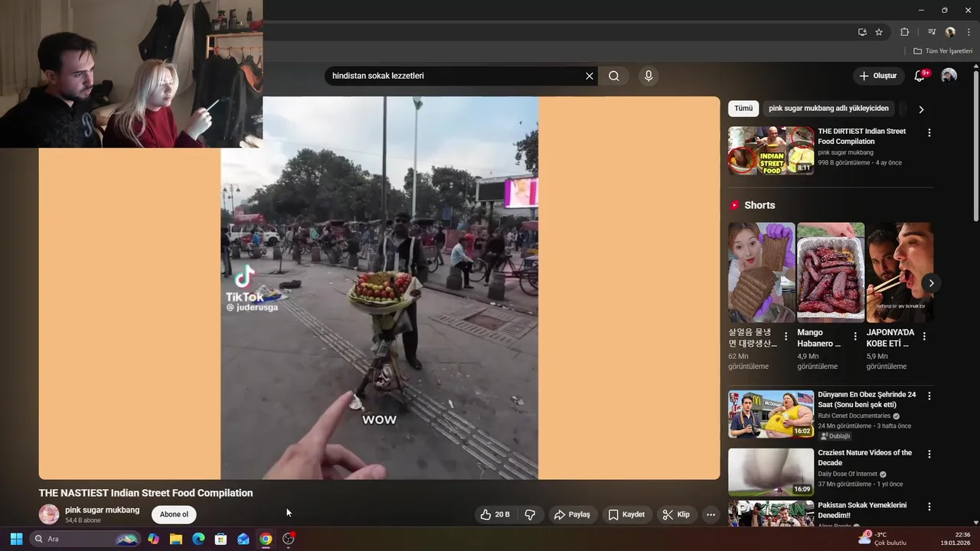980x551 pixels.
Task: Open Dünyanın En Obez Şehrinde thumbnail
Action: (771, 414)
